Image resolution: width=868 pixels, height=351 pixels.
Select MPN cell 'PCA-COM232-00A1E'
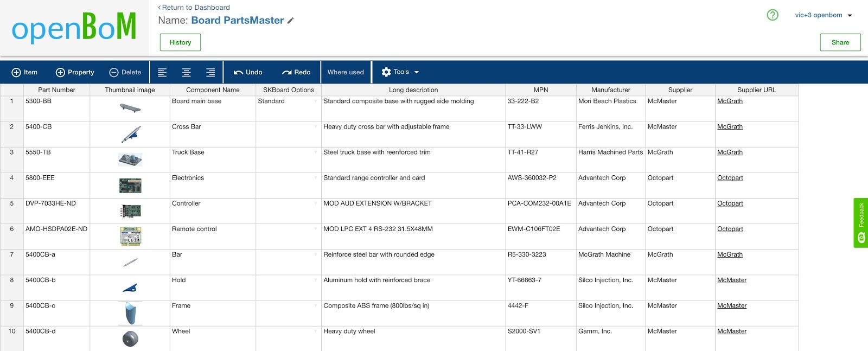(541, 211)
